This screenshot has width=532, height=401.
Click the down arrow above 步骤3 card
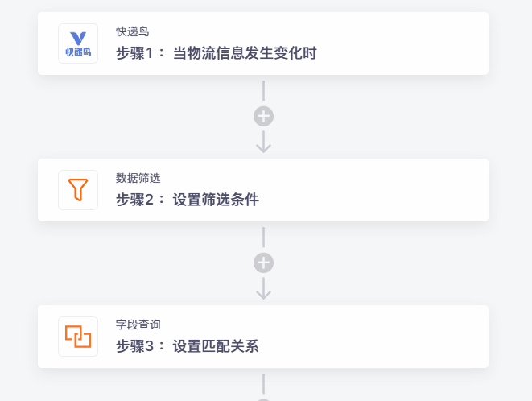tap(264, 288)
